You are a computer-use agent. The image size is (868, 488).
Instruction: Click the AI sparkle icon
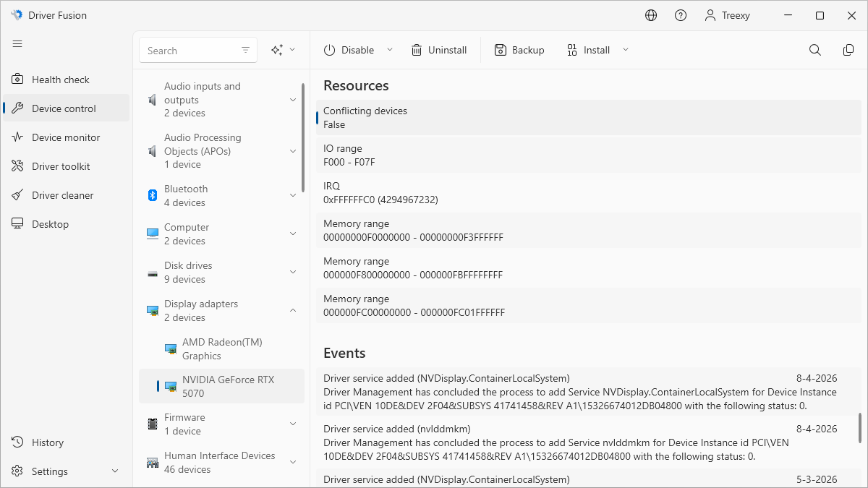point(277,50)
